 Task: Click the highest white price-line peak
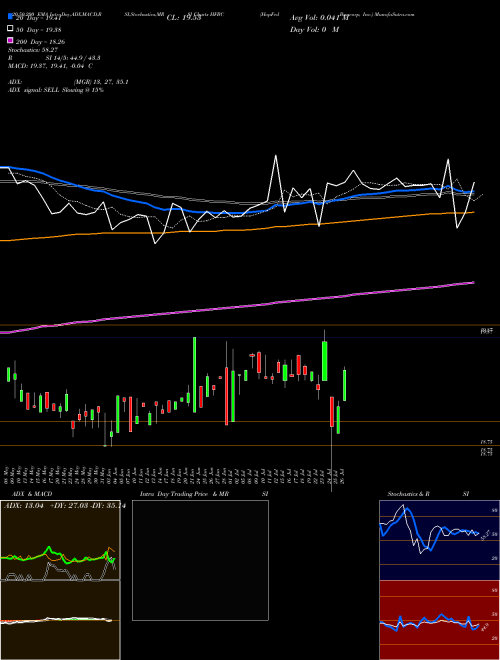(276, 156)
